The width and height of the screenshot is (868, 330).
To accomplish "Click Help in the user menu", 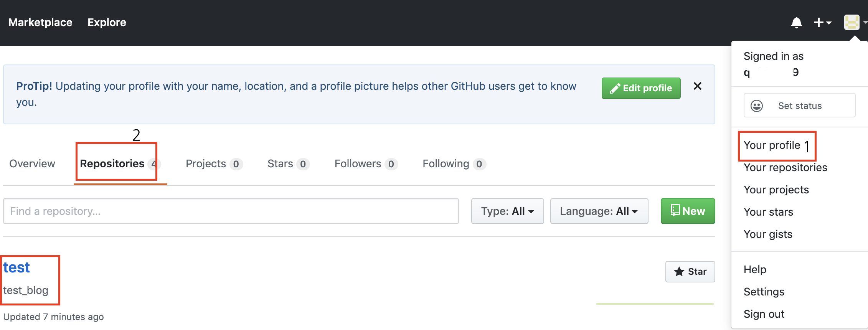I will (755, 269).
